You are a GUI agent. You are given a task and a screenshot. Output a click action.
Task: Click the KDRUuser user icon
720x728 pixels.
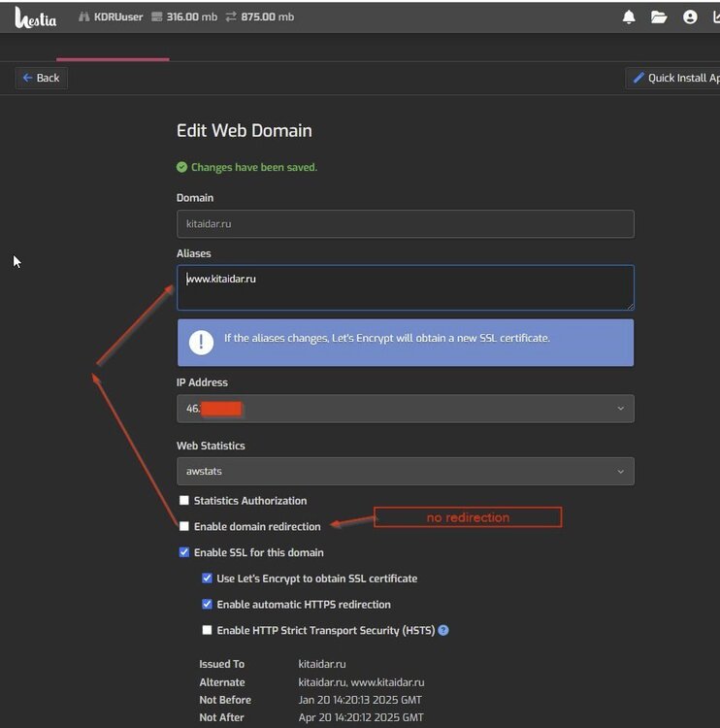click(x=83, y=17)
